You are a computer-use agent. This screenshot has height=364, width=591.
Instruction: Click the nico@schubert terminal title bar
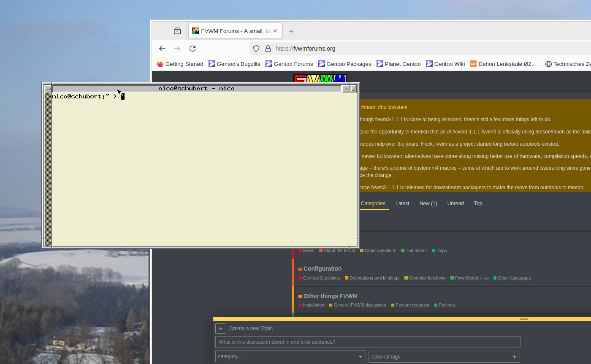pos(196,88)
